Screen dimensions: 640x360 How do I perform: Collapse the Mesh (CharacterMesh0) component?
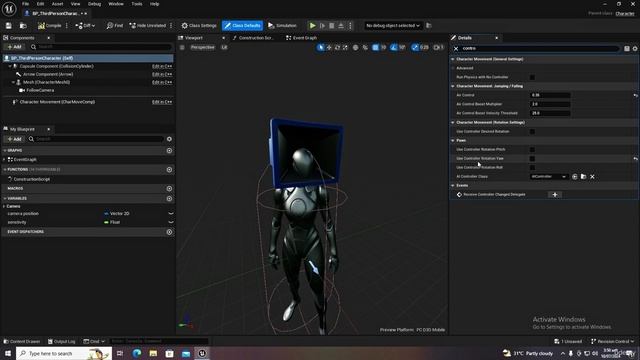(13, 82)
